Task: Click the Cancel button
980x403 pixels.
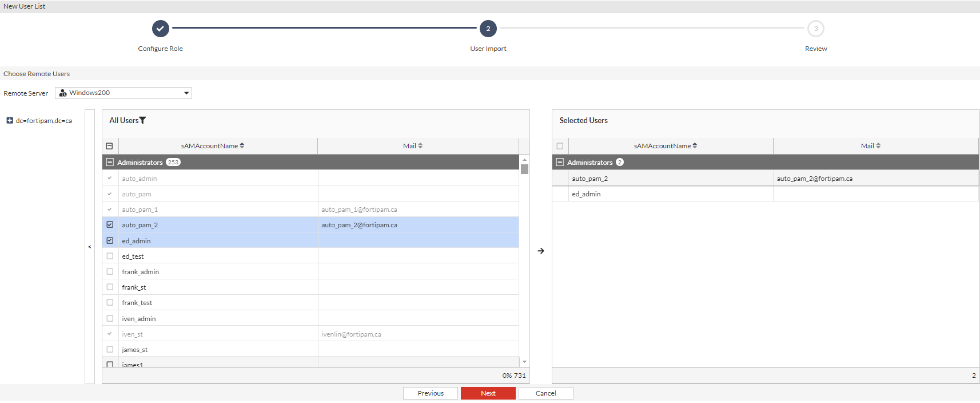Action: coord(545,393)
